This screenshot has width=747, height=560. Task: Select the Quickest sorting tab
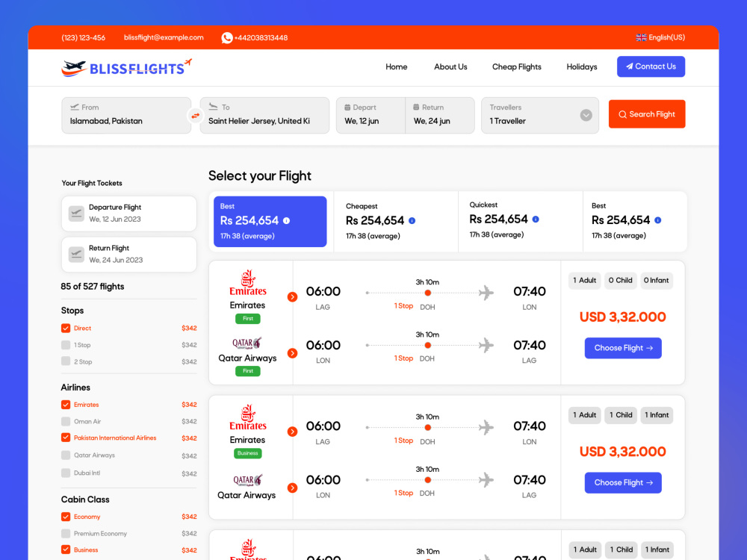(520, 222)
